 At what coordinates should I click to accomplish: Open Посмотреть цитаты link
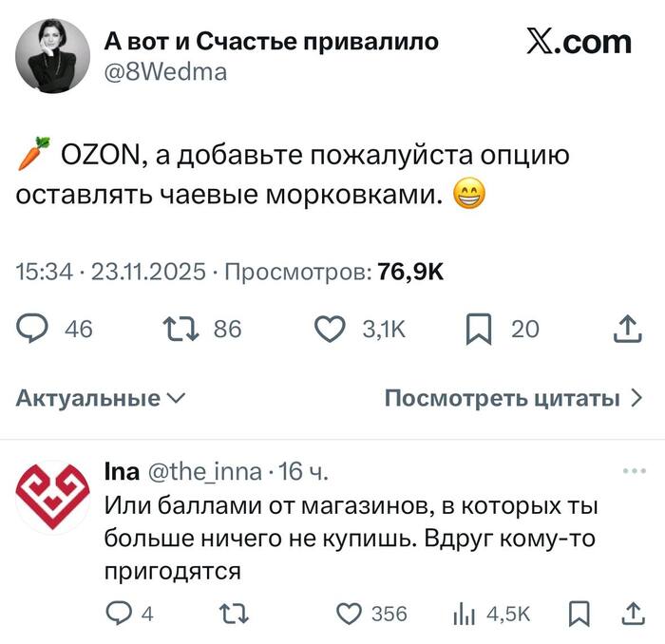(513, 398)
